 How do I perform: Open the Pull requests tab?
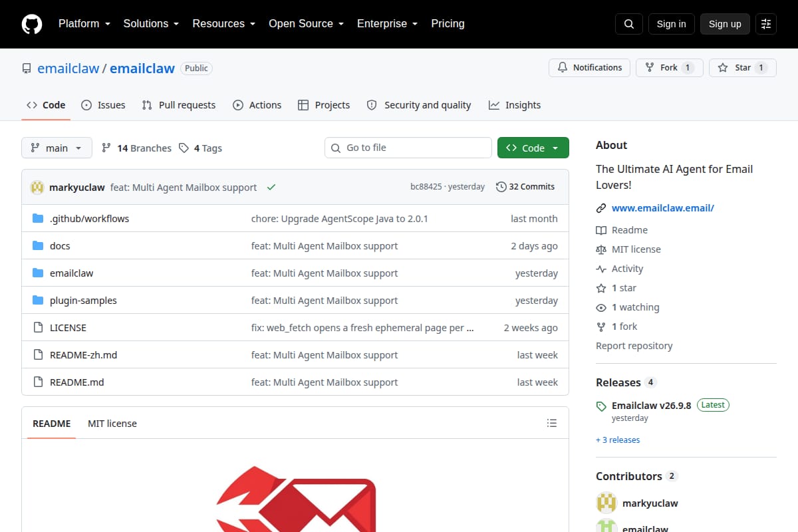pyautogui.click(x=179, y=105)
